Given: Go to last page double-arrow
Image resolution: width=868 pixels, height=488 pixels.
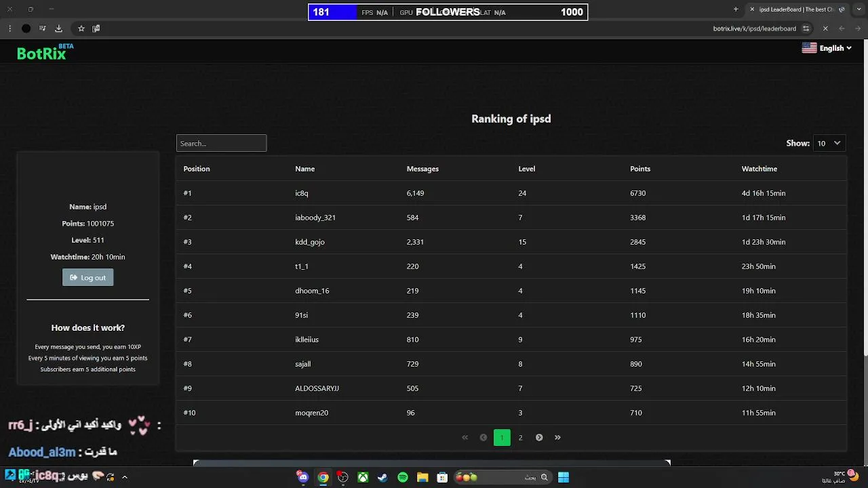Looking at the screenshot, I should tap(557, 437).
